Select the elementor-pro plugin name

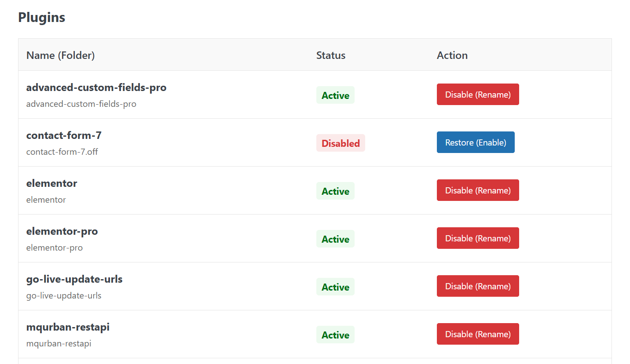pos(62,231)
